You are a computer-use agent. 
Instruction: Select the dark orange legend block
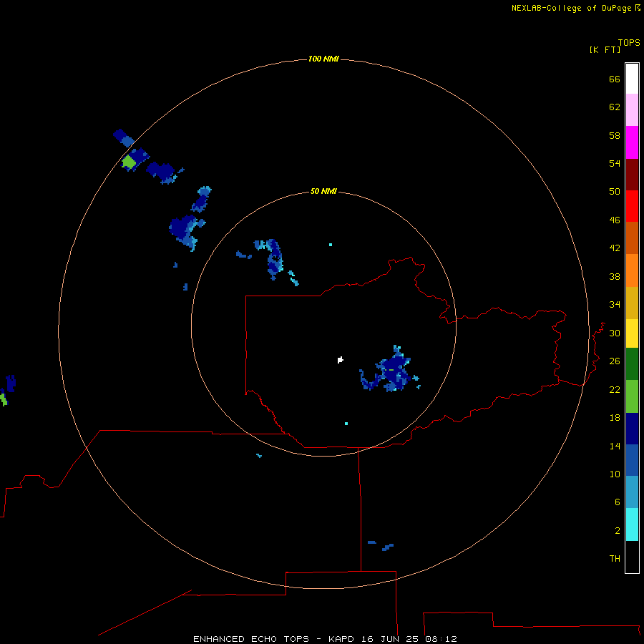click(x=632, y=238)
